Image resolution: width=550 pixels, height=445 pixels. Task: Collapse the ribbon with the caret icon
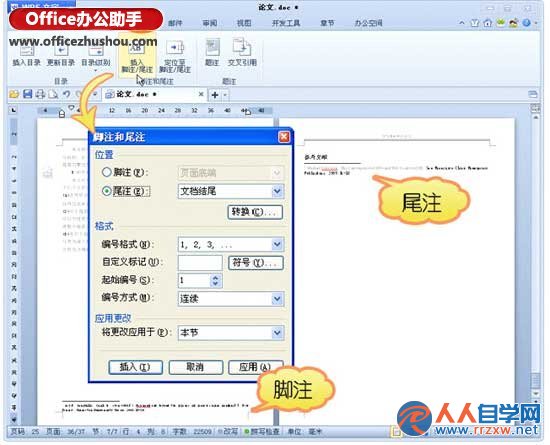(x=462, y=23)
